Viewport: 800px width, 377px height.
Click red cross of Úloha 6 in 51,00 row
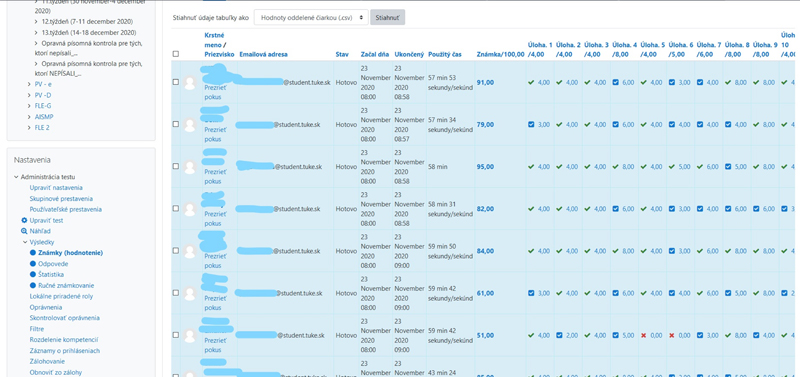pyautogui.click(x=671, y=336)
